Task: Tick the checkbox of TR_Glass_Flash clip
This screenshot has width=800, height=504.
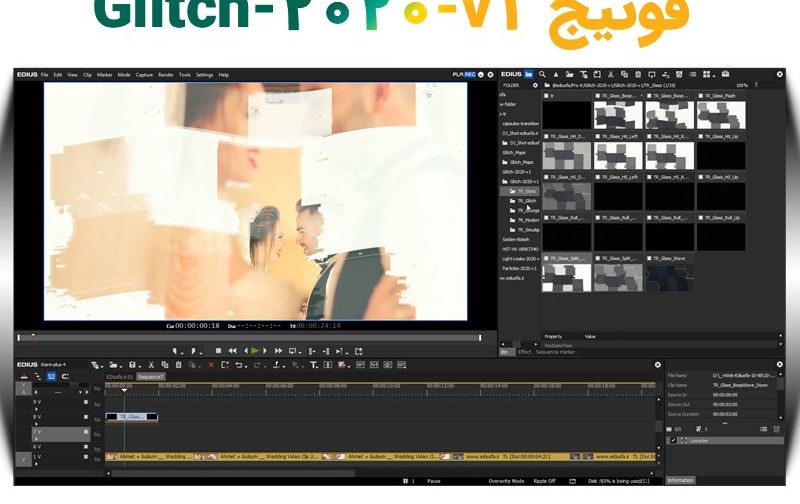Action: [x=701, y=95]
